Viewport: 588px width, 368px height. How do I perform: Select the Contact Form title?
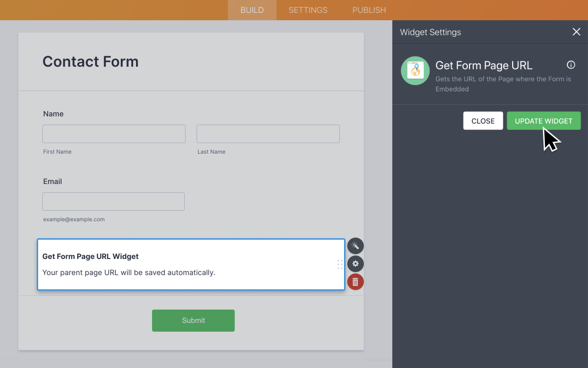click(x=90, y=61)
